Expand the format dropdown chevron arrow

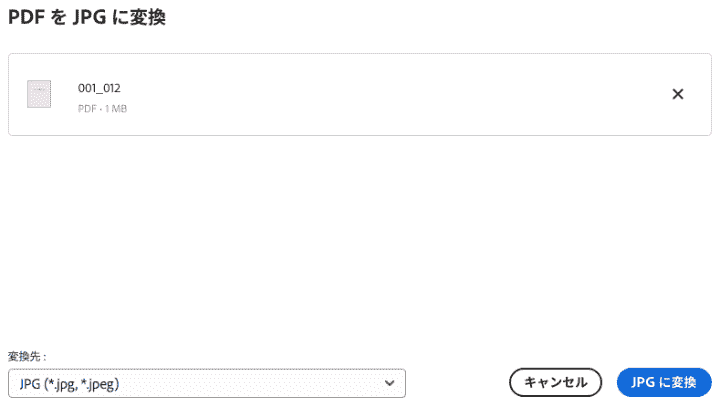tap(389, 383)
